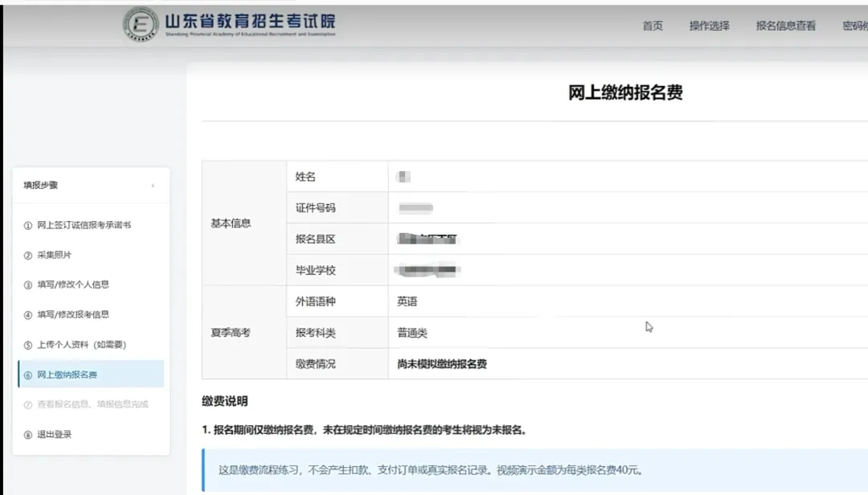Open step 上传个人资料（如需要）

[82, 345]
